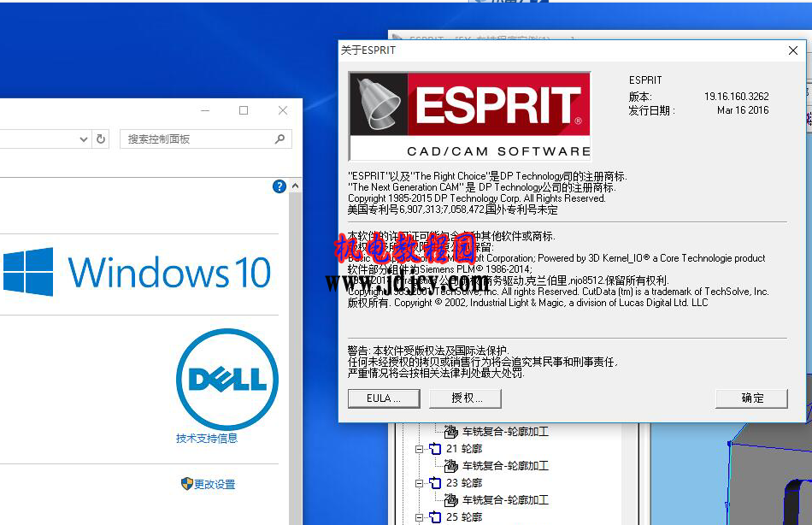Viewport: 812px width, 525px height.
Task: Close the 关于ESPRIT dialog
Action: pyautogui.click(x=793, y=50)
